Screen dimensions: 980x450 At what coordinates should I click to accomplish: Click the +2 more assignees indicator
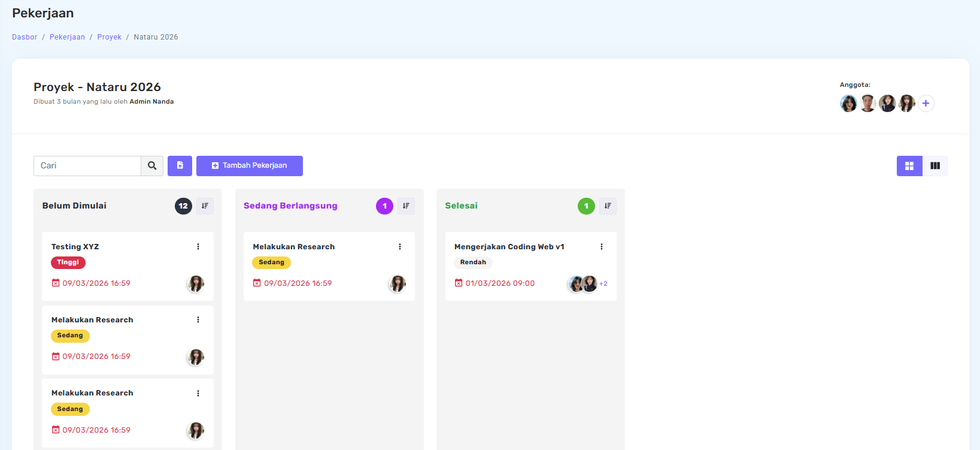tap(603, 284)
